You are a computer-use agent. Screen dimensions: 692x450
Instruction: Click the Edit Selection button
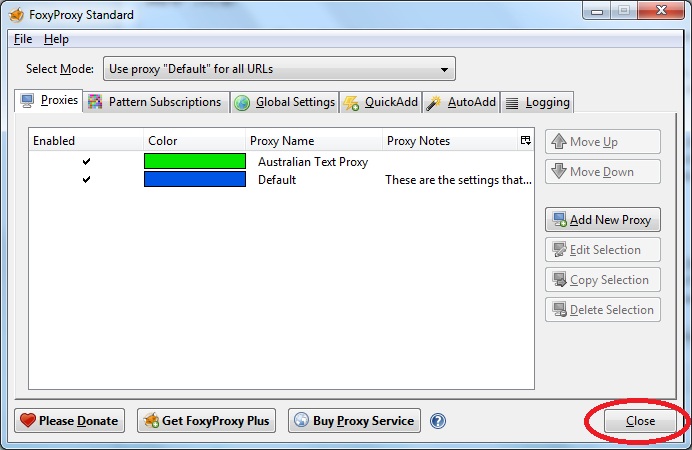[x=603, y=250]
